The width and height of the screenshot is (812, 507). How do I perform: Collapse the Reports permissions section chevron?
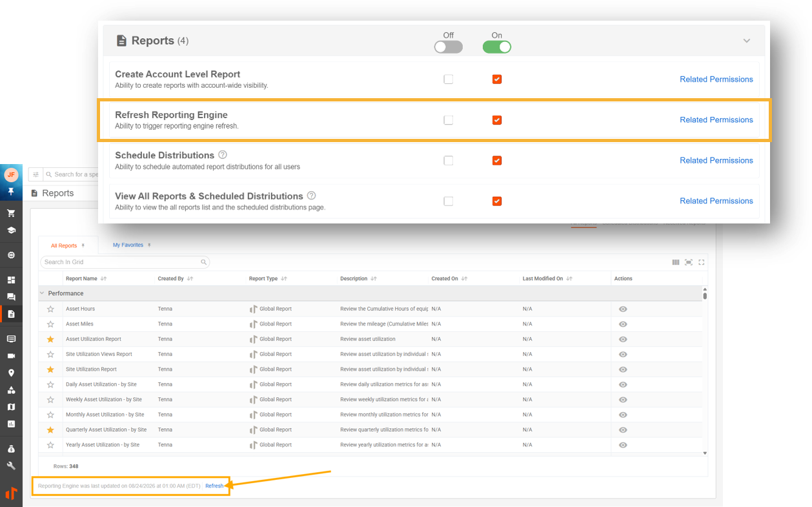click(x=747, y=41)
